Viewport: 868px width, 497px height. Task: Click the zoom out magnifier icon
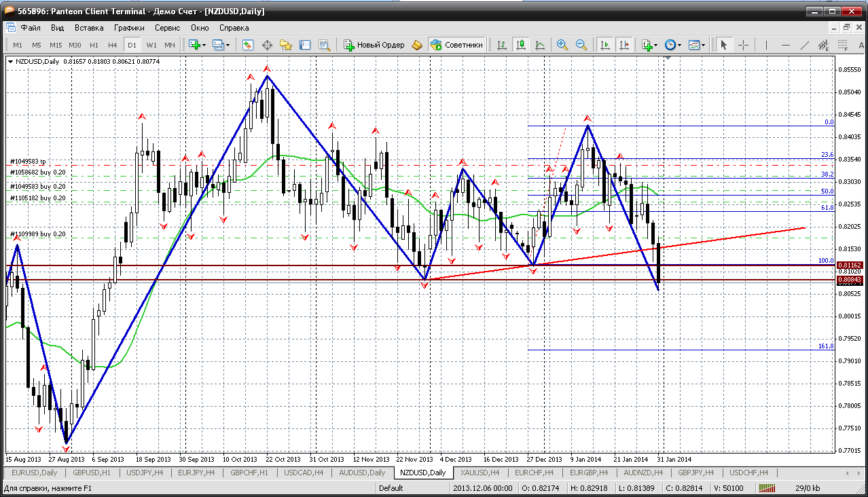[581, 45]
